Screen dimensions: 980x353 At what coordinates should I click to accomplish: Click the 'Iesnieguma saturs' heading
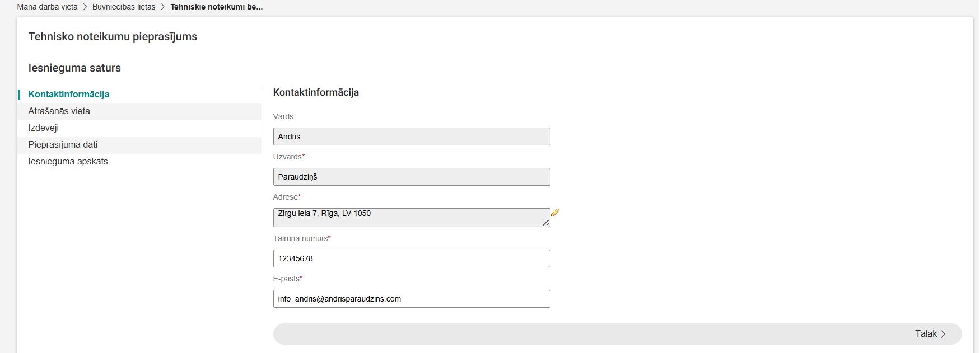tap(74, 68)
